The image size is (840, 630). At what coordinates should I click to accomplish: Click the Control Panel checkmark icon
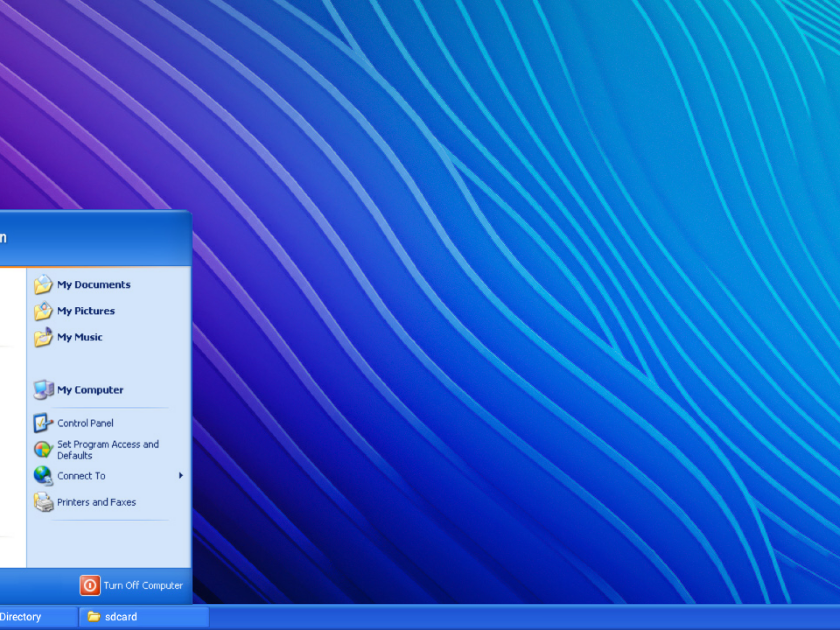click(x=43, y=423)
